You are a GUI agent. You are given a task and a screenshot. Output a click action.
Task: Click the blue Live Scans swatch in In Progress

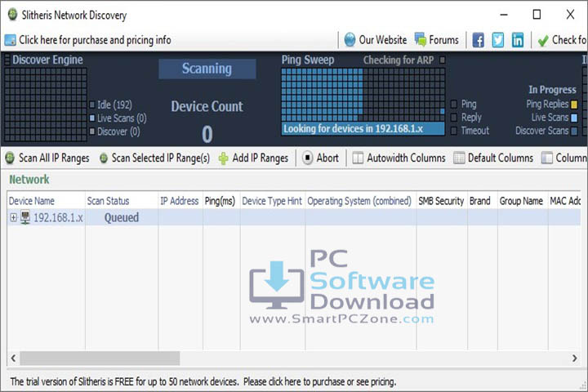(574, 118)
